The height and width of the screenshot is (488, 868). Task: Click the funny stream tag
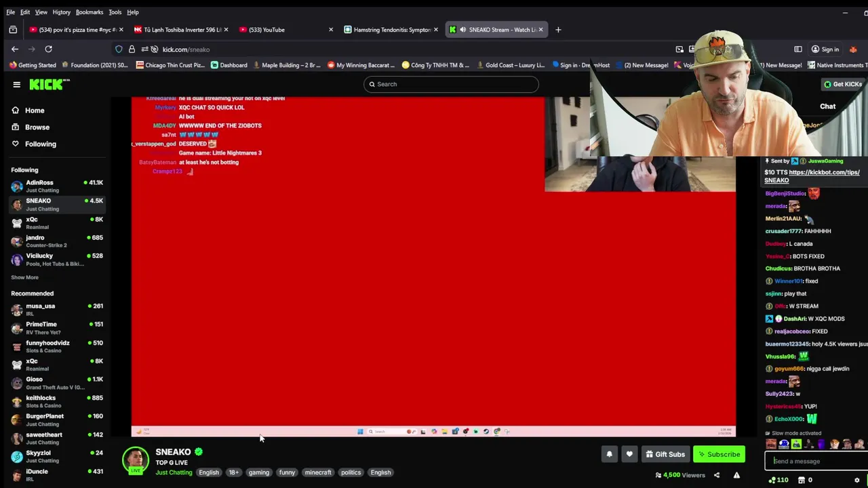tap(287, 472)
